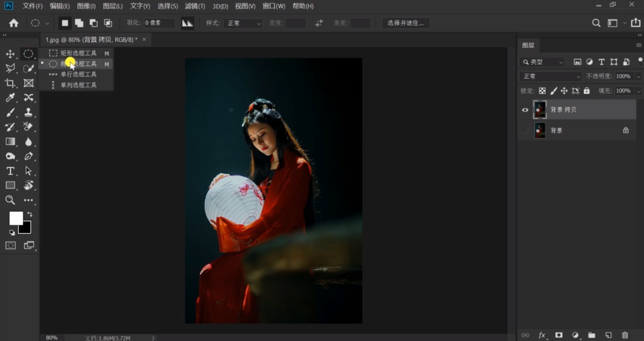644x341 pixels.
Task: Toggle adjustment layer filter icon
Action: click(x=589, y=62)
